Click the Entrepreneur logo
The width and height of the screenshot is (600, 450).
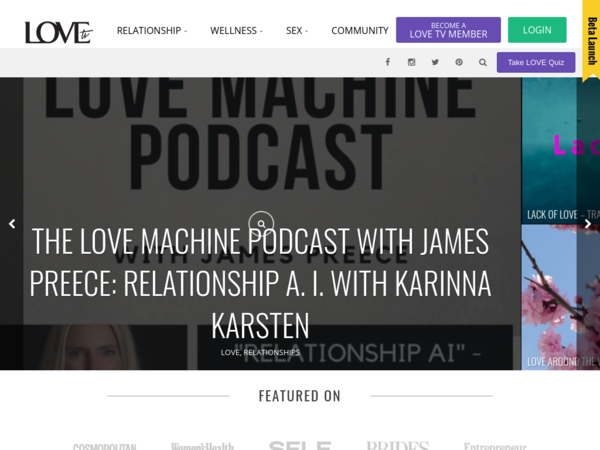(x=495, y=446)
